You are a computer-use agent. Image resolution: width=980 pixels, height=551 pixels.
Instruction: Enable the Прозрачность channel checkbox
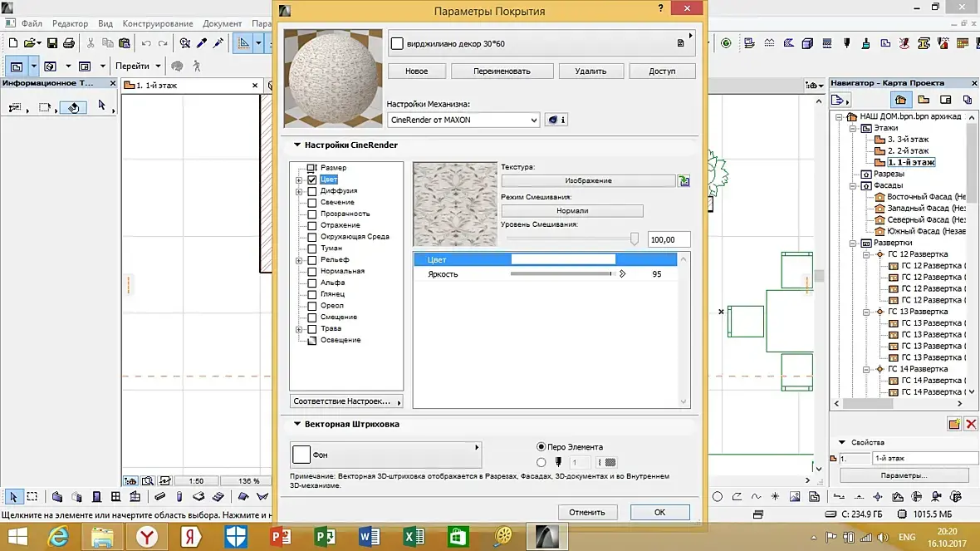pos(312,214)
